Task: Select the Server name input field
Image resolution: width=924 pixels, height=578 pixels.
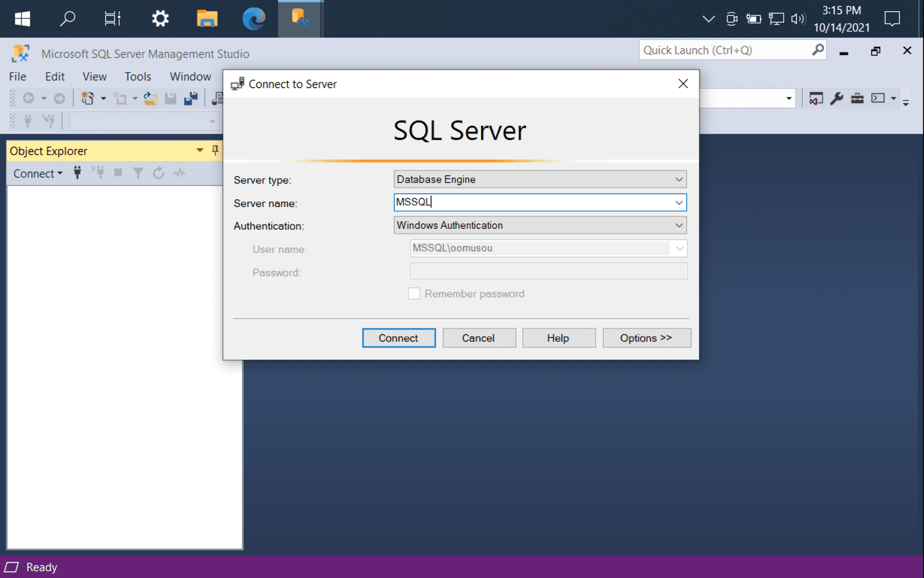Action: (538, 202)
